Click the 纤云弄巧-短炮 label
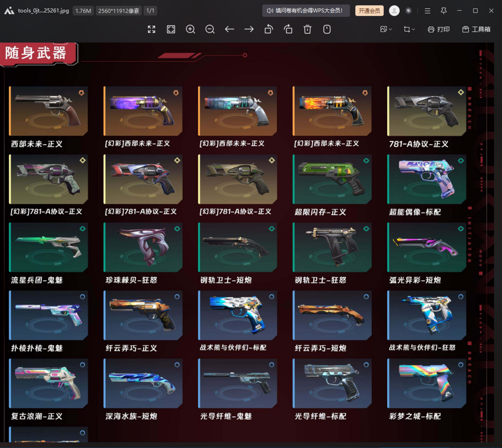 click(320, 348)
